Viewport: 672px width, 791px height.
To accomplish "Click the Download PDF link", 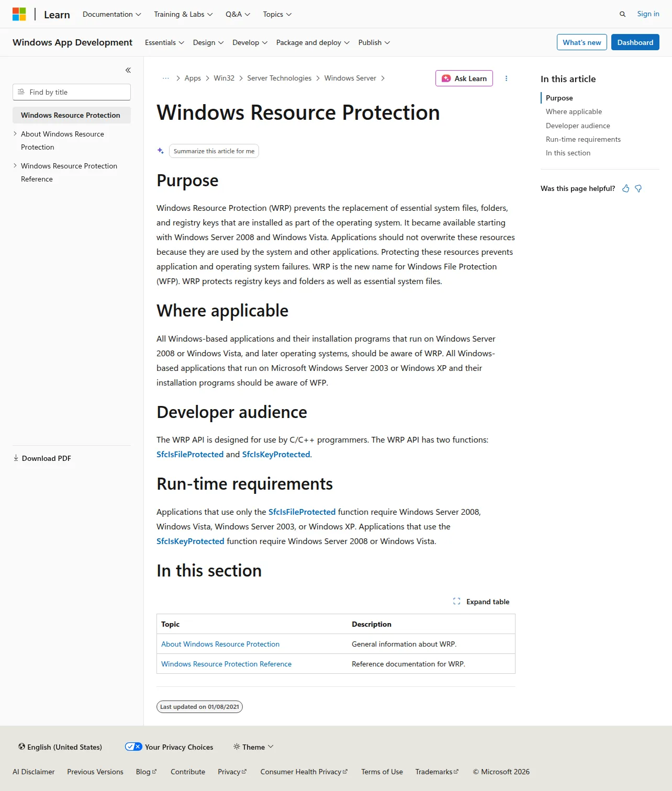I will 42,458.
